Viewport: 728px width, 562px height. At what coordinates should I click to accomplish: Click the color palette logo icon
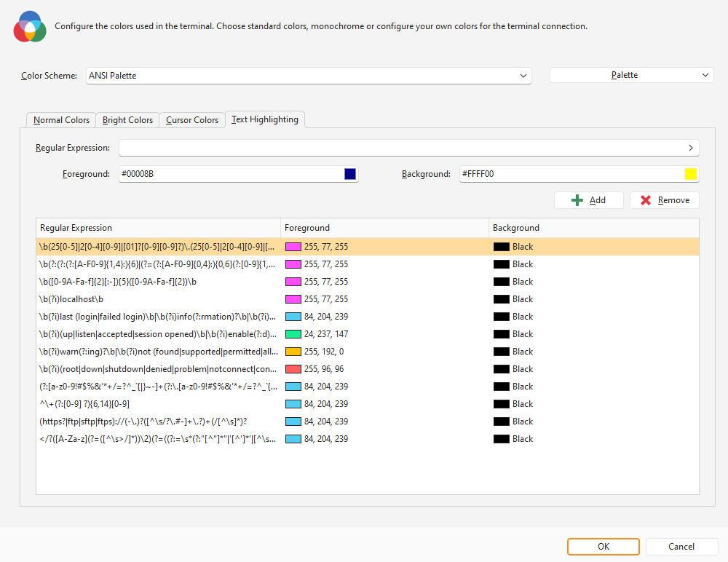pyautogui.click(x=29, y=27)
